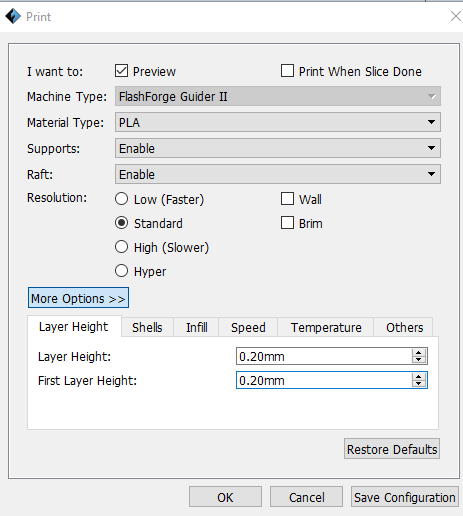Select Hyper resolution radio button
This screenshot has height=516, width=463.
pos(121,271)
